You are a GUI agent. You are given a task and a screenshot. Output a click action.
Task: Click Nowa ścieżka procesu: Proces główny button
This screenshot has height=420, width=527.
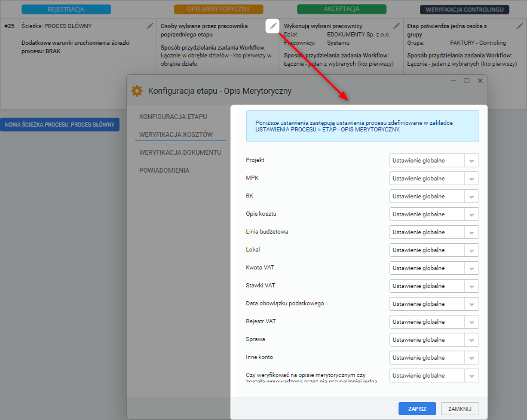point(60,125)
